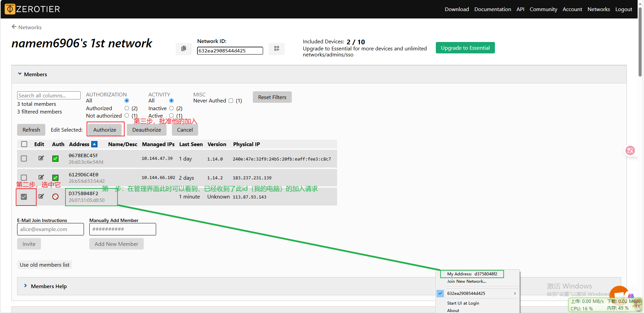Click the Version column header
The image size is (644, 313).
[x=217, y=144]
